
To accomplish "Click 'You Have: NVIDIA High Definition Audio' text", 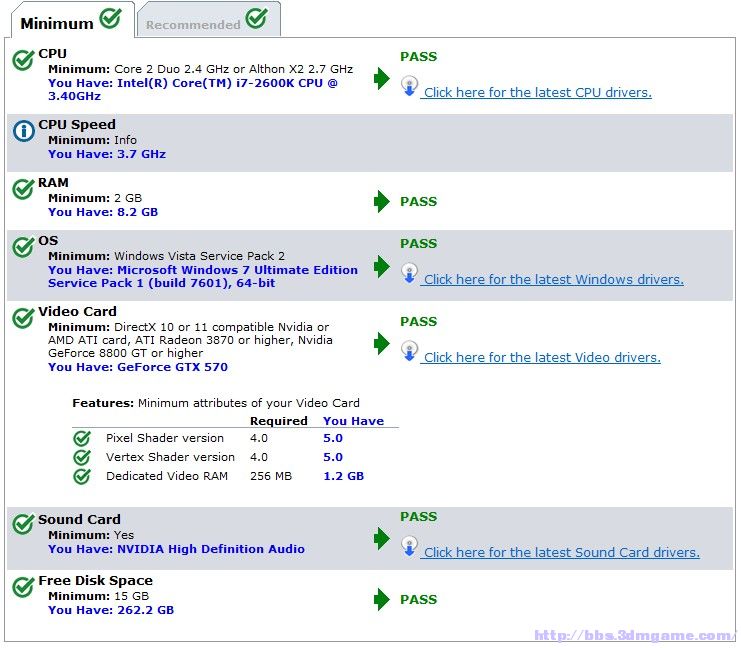I will [176, 549].
